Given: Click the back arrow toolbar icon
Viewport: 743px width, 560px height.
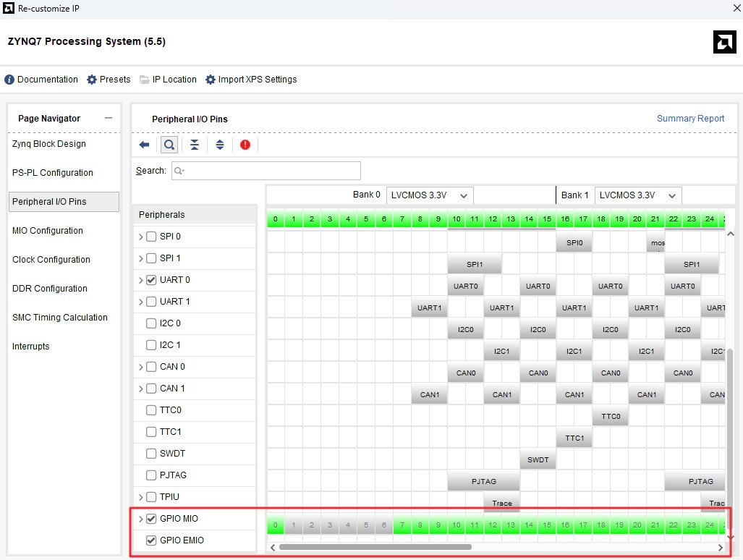Looking at the screenshot, I should pos(144,145).
